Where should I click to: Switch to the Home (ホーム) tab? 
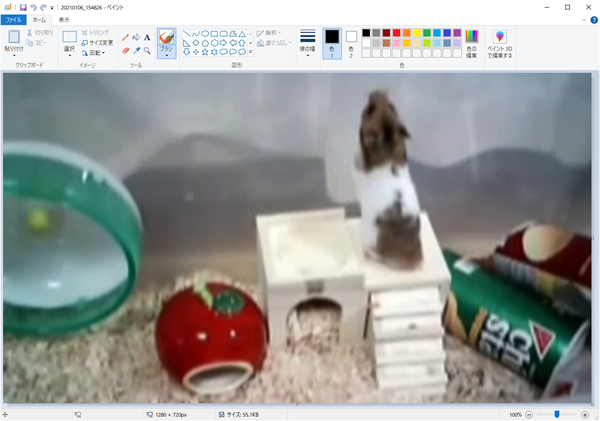(39, 20)
